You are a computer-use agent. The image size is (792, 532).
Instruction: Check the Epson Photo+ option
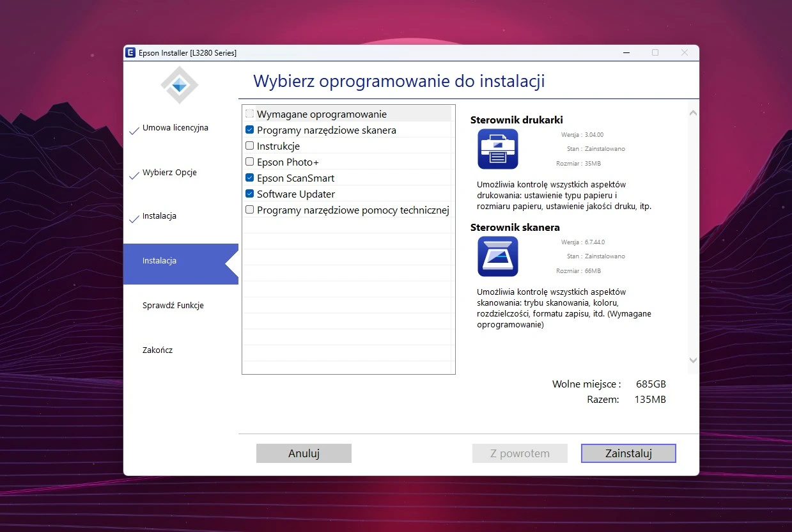click(x=250, y=162)
